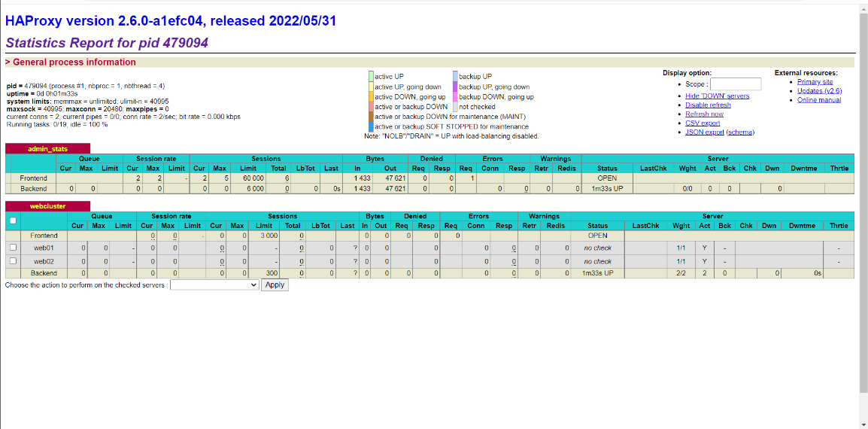Screen dimensions: 868x429
Task: Click the admin_stats 'LastChk' column header
Action: (653, 168)
